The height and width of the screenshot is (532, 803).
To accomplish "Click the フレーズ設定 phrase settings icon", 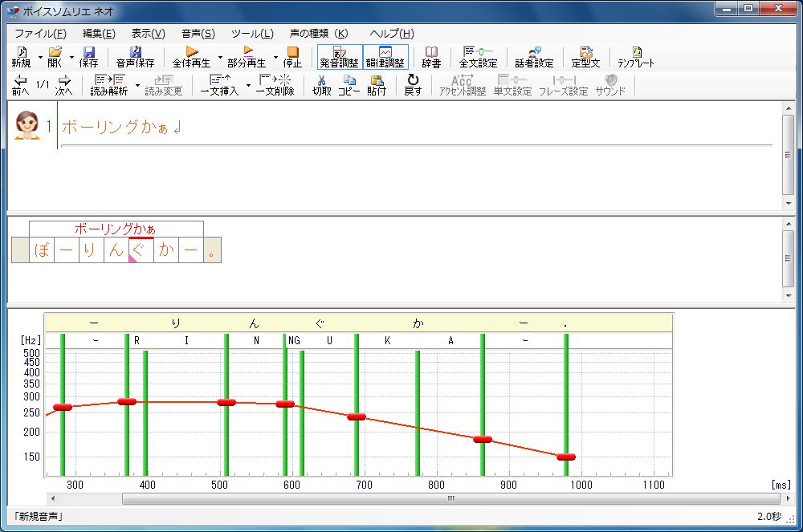I will pos(564,85).
